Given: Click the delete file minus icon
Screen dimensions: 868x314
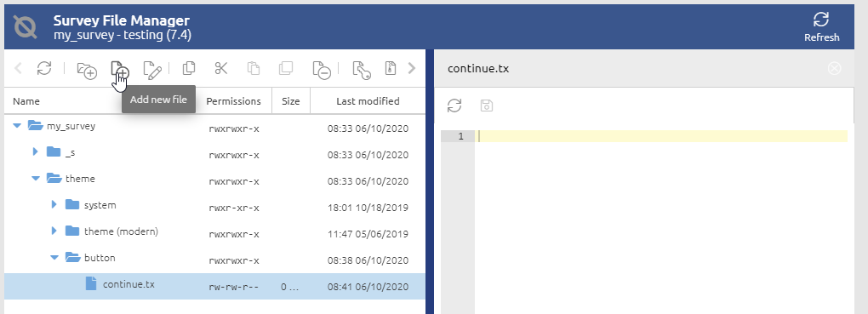Looking at the screenshot, I should click(321, 69).
